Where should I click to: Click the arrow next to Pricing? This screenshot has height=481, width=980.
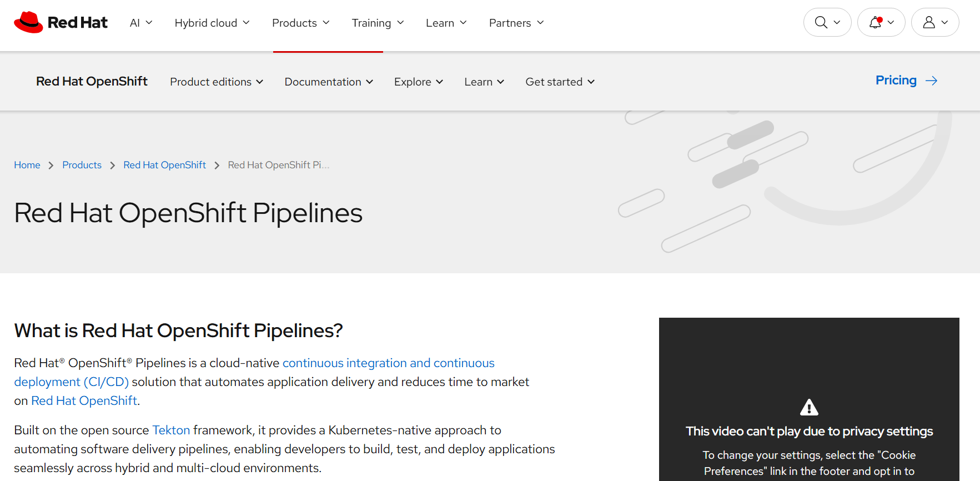[932, 81]
